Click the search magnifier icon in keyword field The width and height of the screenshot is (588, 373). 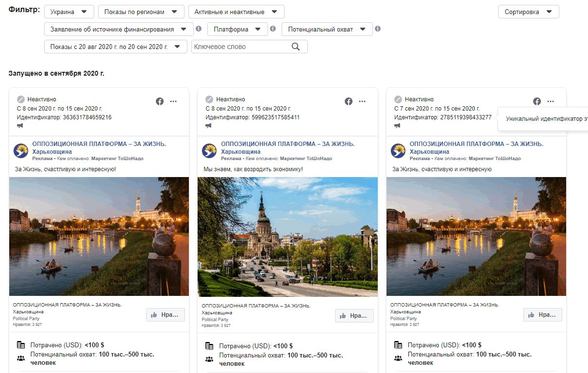[296, 47]
